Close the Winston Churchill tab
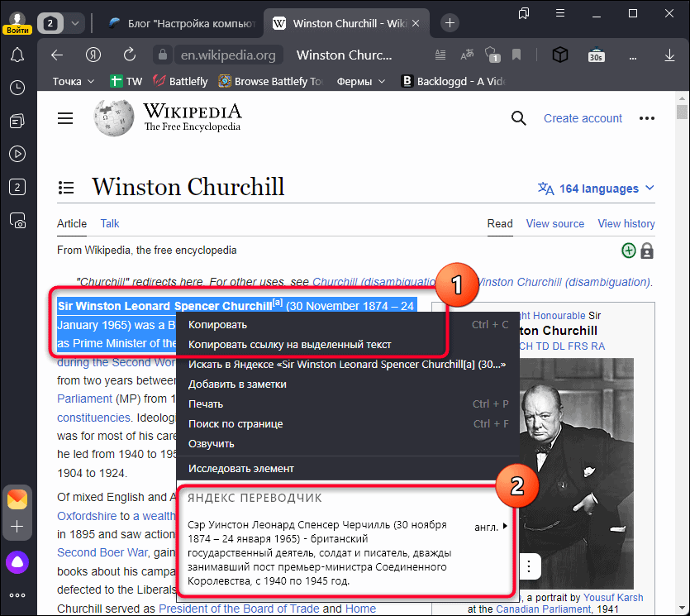Screen dimensions: 690x616 (416, 23)
